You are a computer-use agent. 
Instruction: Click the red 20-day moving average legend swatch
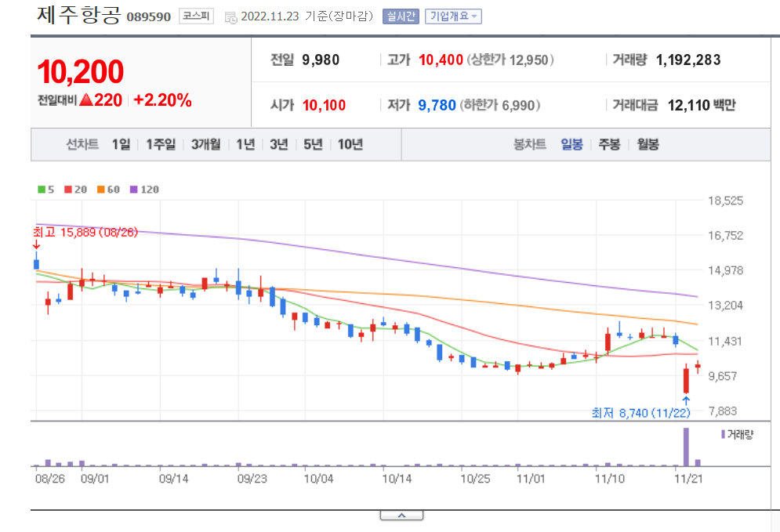coord(68,190)
